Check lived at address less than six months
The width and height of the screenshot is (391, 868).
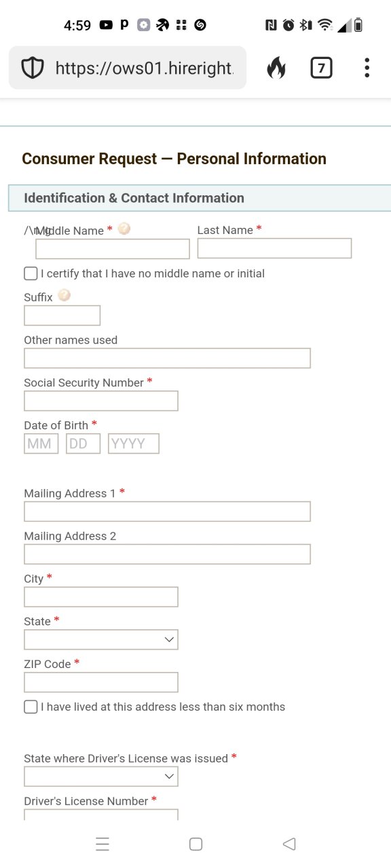click(x=31, y=707)
